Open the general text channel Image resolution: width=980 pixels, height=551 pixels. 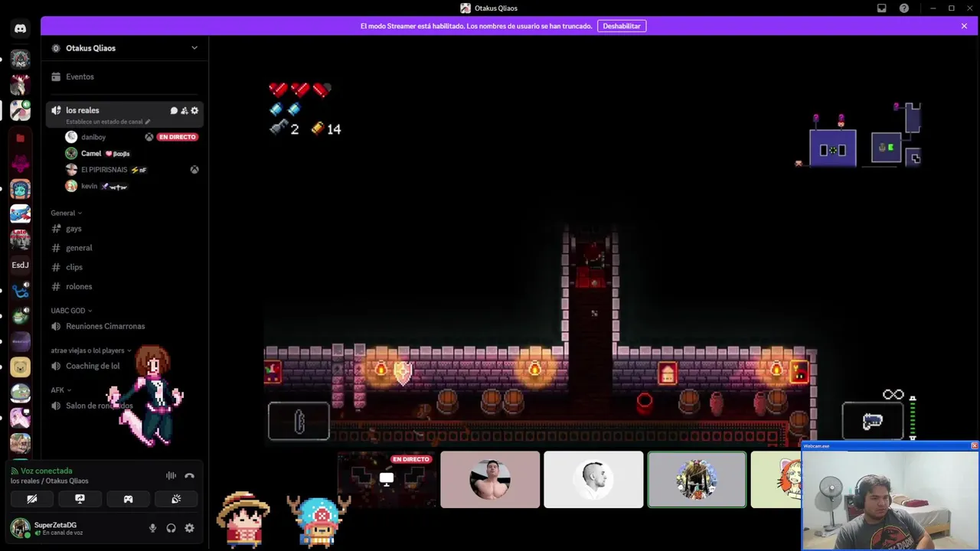(x=79, y=248)
